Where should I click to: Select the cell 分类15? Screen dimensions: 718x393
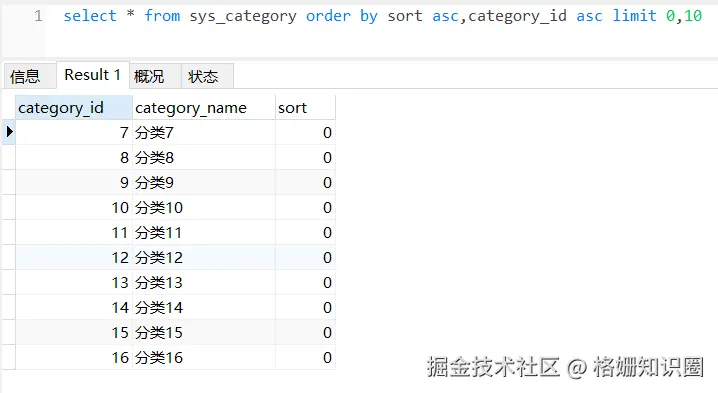pos(204,333)
